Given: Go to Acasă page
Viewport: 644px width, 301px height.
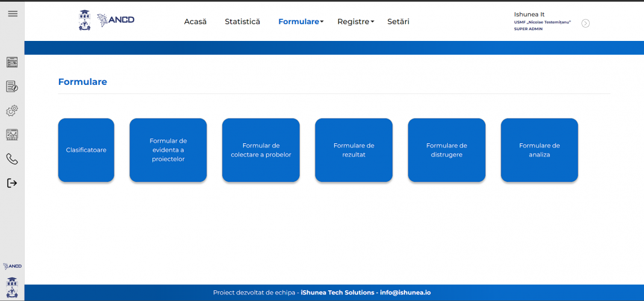Looking at the screenshot, I should 195,22.
